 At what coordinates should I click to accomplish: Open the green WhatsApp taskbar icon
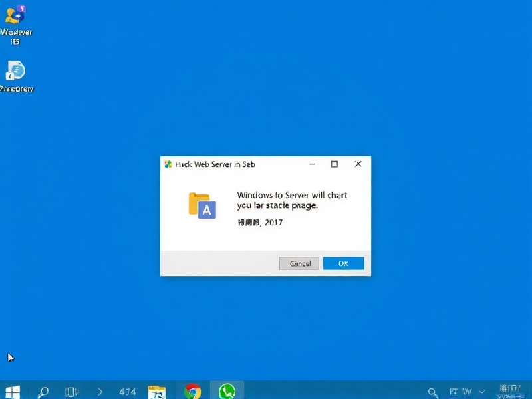227,392
